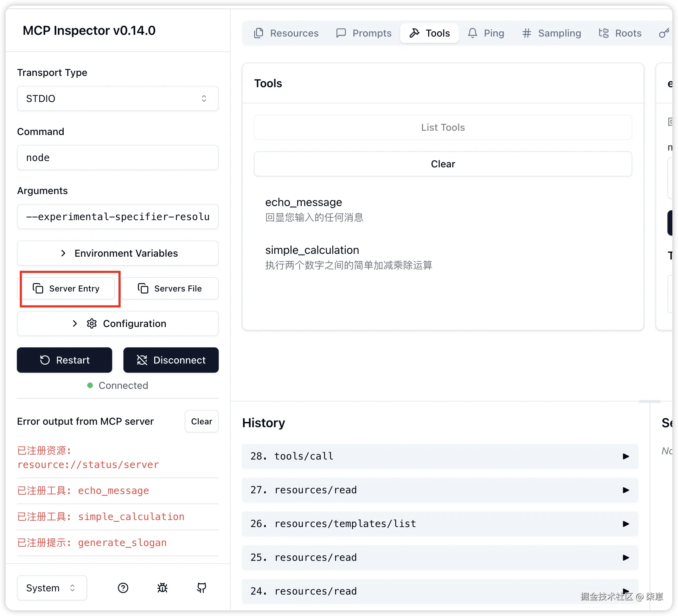Screen dimensions: 678x616
Task: Click the List Tools button
Action: pyautogui.click(x=443, y=127)
